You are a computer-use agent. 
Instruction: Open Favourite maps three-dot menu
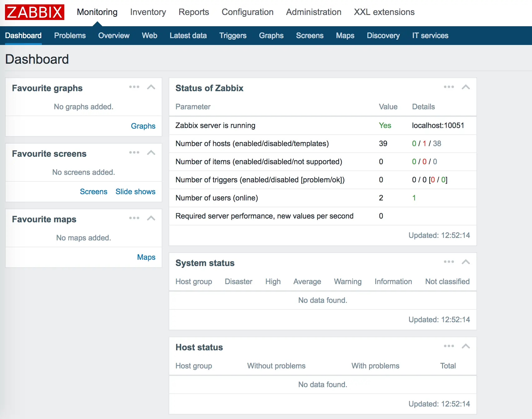pos(134,218)
